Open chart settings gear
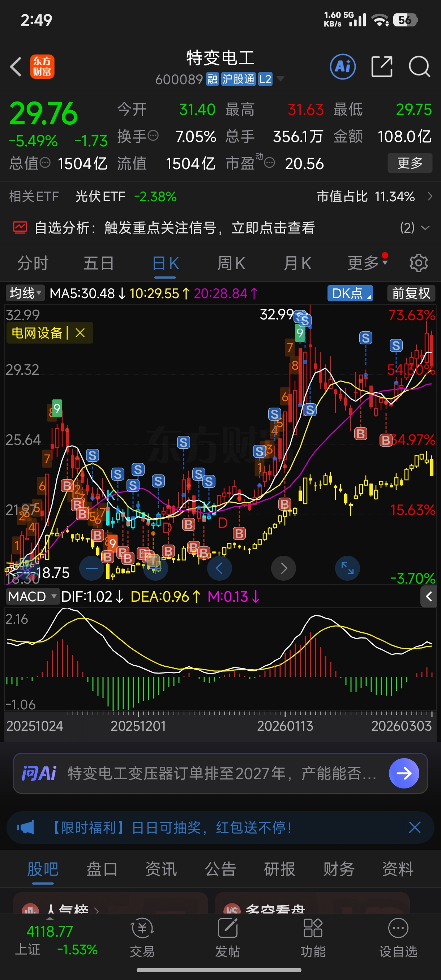 419,263
